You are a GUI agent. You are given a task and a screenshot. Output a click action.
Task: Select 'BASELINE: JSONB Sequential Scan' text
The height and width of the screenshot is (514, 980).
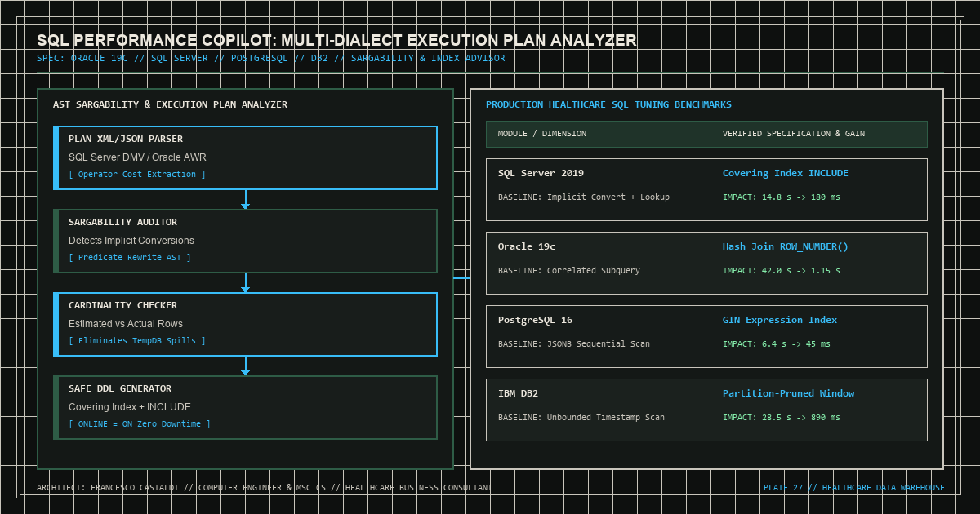click(x=574, y=343)
